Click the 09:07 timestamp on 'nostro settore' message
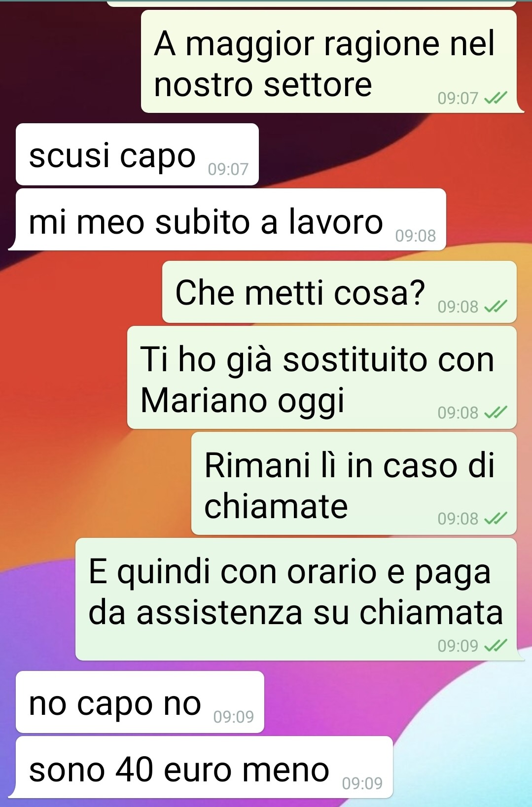The image size is (532, 807). pos(458,99)
